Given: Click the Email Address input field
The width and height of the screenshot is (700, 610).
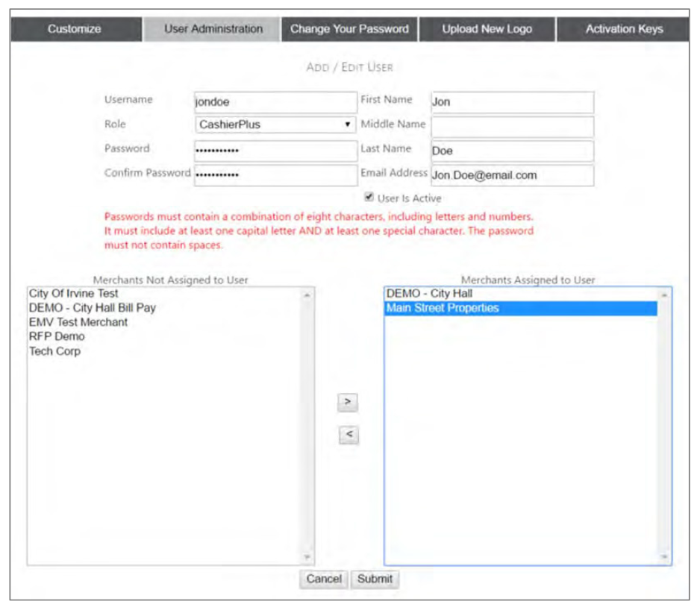Looking at the screenshot, I should pyautogui.click(x=512, y=175).
